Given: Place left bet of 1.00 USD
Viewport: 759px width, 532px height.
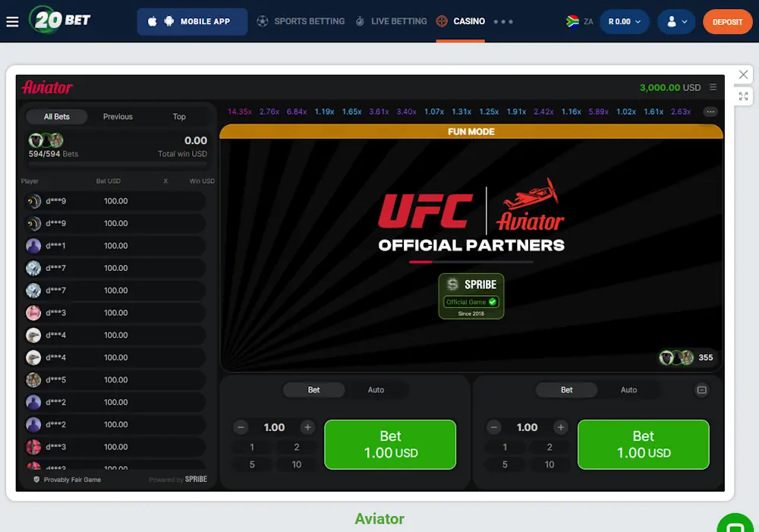Looking at the screenshot, I should point(390,444).
